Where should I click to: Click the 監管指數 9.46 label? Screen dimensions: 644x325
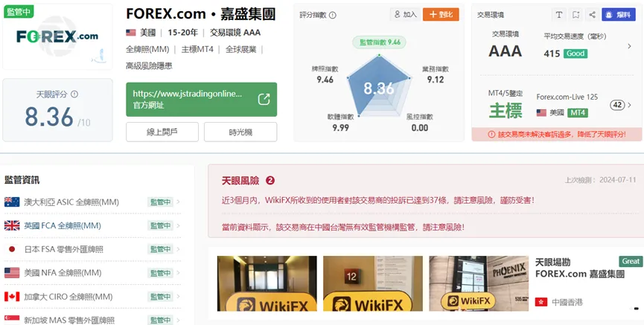tap(380, 42)
